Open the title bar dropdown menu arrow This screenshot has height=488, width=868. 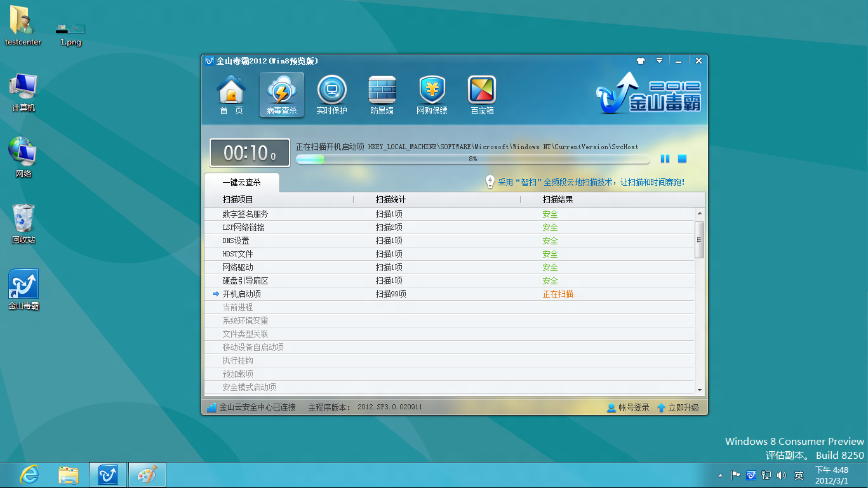pyautogui.click(x=659, y=61)
